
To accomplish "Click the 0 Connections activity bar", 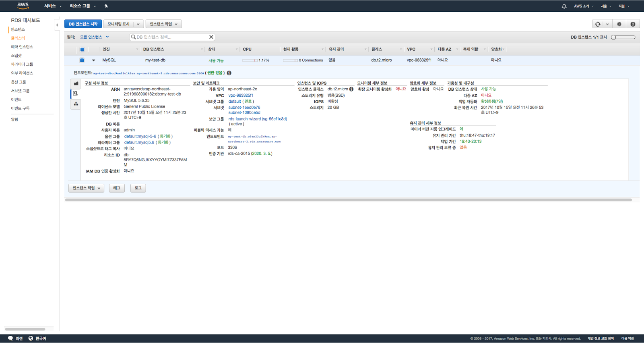I will click(x=290, y=60).
